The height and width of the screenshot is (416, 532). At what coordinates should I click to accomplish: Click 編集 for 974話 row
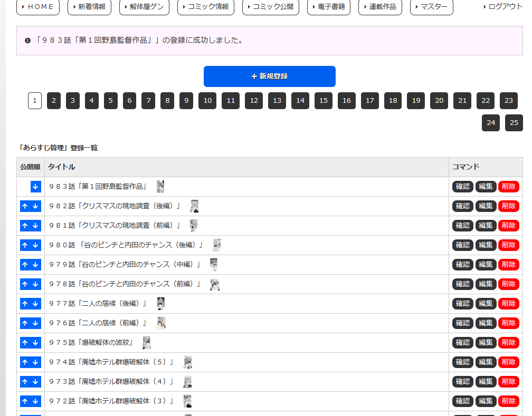coord(486,362)
